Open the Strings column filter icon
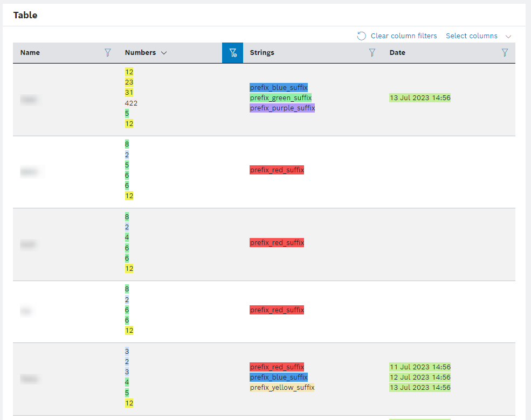 [372, 53]
